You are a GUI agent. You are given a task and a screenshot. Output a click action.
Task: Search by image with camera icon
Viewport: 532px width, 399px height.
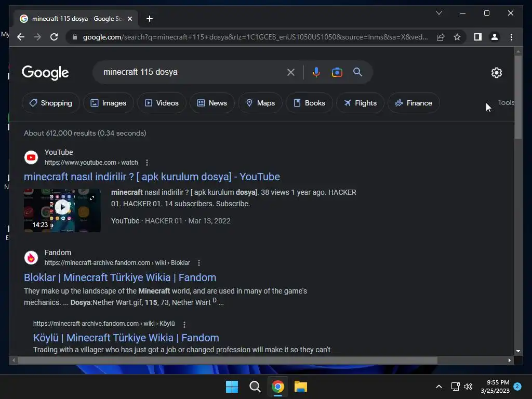tap(337, 72)
